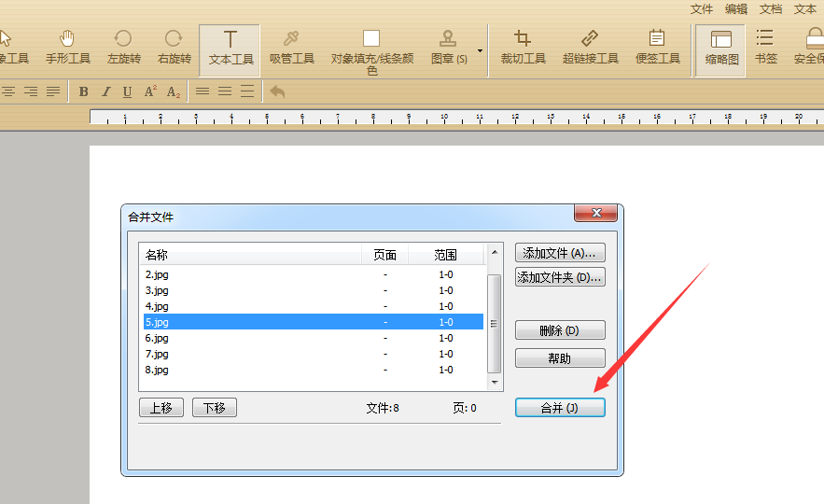Toggle bold formatting
Image resolution: width=824 pixels, height=504 pixels.
(83, 91)
